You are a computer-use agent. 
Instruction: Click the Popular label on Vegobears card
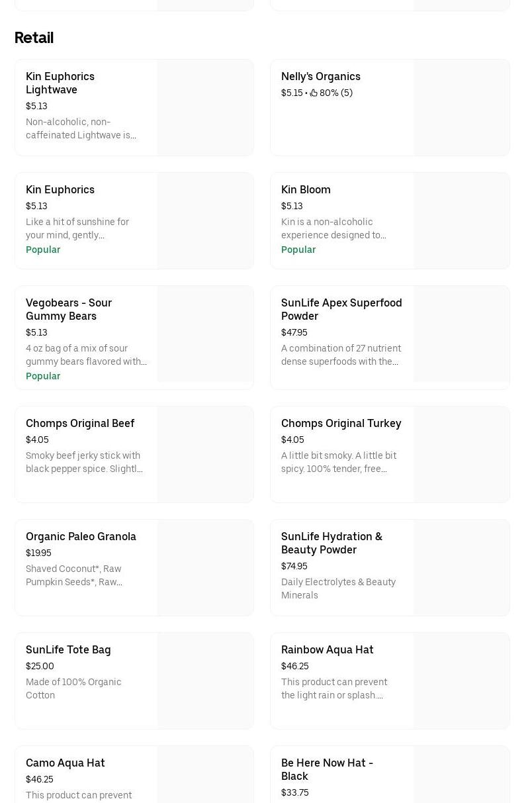click(x=43, y=376)
